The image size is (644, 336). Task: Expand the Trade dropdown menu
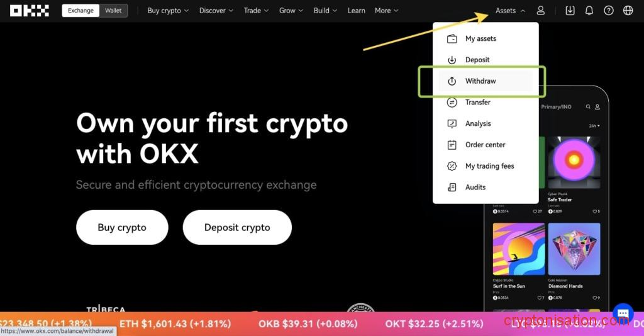coord(256,11)
